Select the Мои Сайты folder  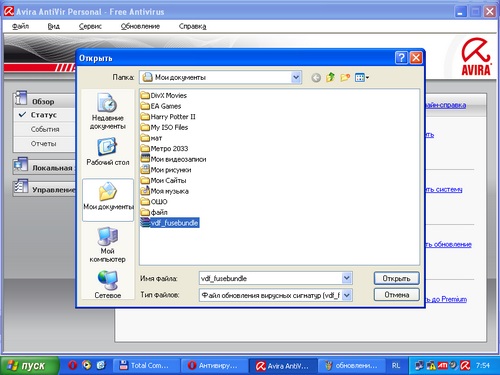(x=164, y=181)
